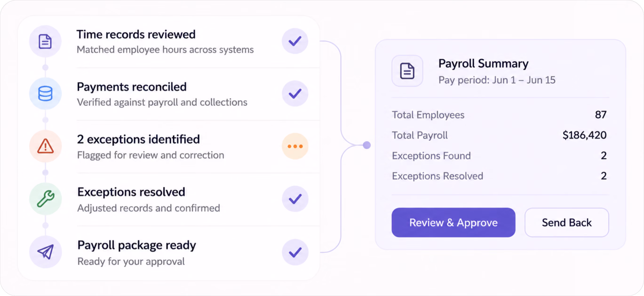Image resolution: width=644 pixels, height=296 pixels.
Task: Click the Exceptions Found label
Action: (432, 156)
